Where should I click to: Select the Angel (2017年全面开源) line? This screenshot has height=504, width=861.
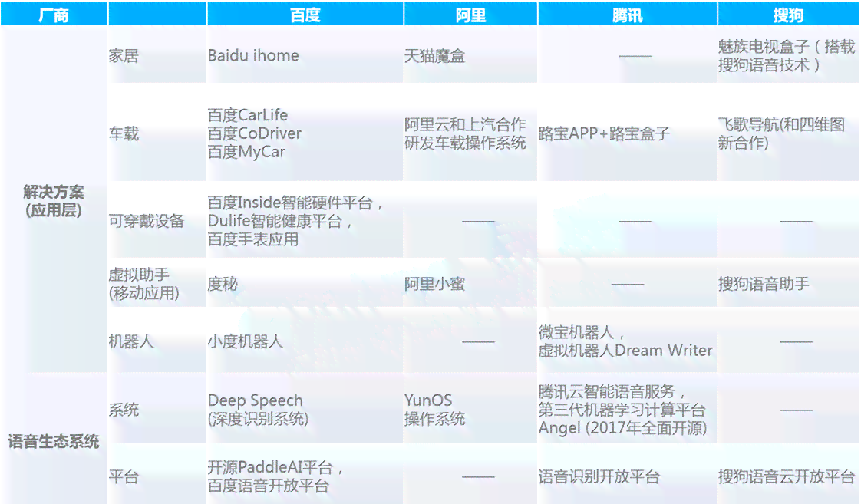click(x=622, y=428)
